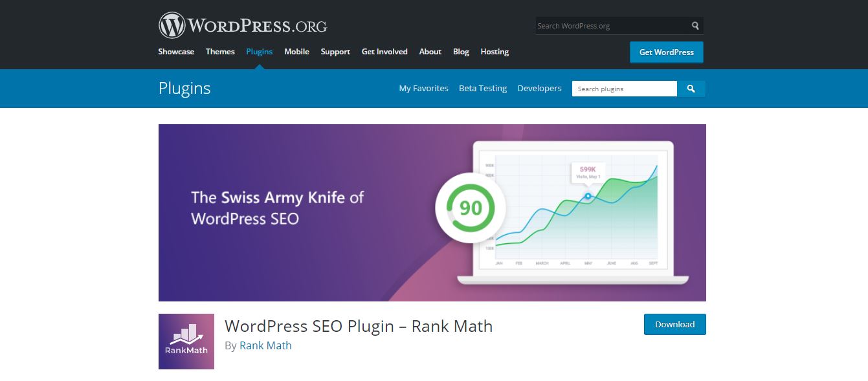Click the Rank Math author link

(265, 345)
